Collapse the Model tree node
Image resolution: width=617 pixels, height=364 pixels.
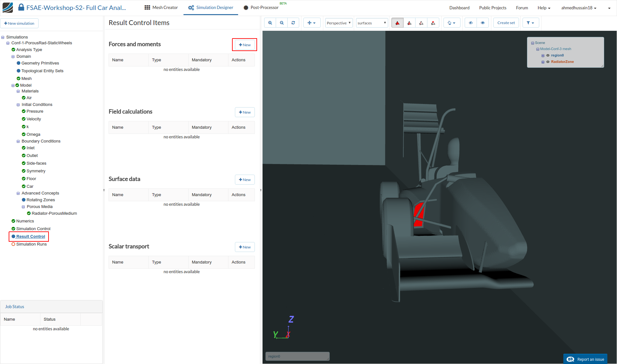coord(13,85)
